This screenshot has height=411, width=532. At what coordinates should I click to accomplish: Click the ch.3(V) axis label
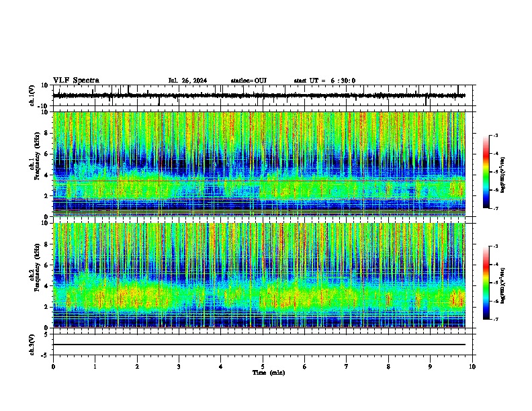32,345
